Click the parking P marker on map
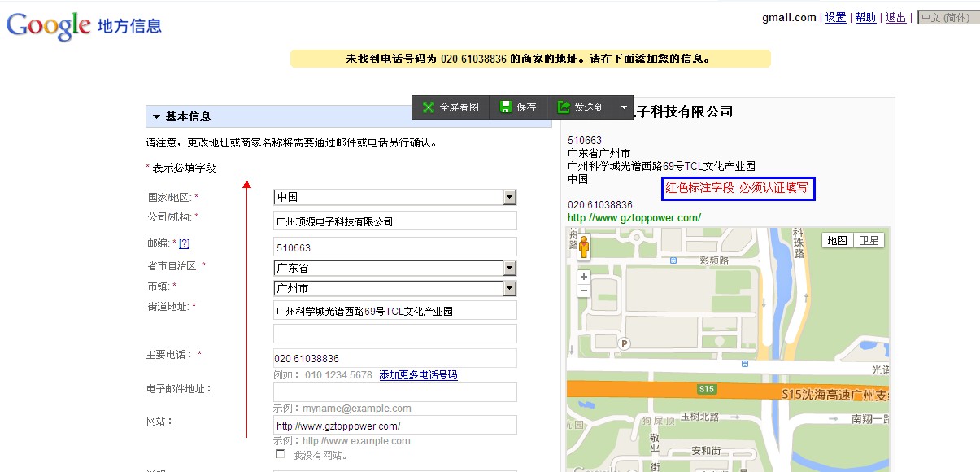Image resolution: width=980 pixels, height=472 pixels. pyautogui.click(x=625, y=343)
